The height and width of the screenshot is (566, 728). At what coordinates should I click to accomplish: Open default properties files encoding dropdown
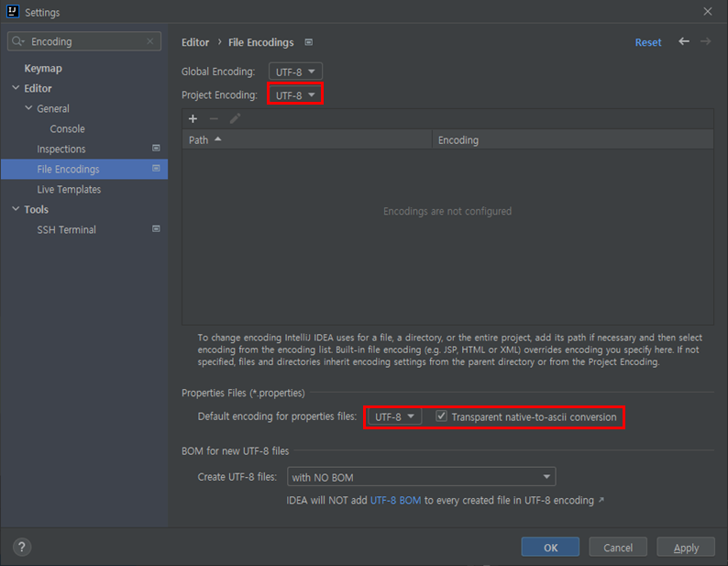394,416
